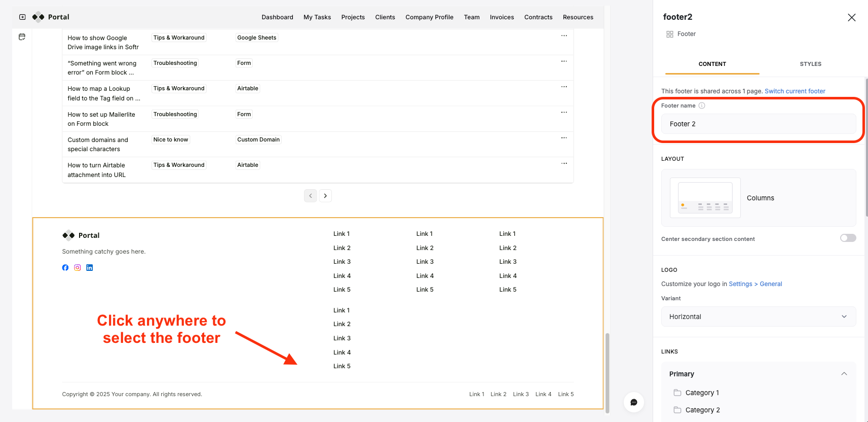Click the Portal logo in the footer
The width and height of the screenshot is (868, 422).
coord(81,235)
